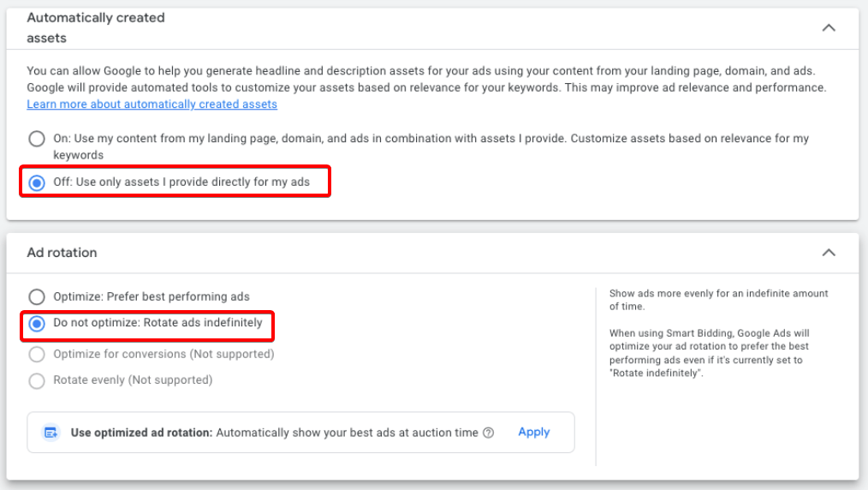Click the Smart Bidding note paragraph
The width and height of the screenshot is (868, 490).
[x=709, y=353]
